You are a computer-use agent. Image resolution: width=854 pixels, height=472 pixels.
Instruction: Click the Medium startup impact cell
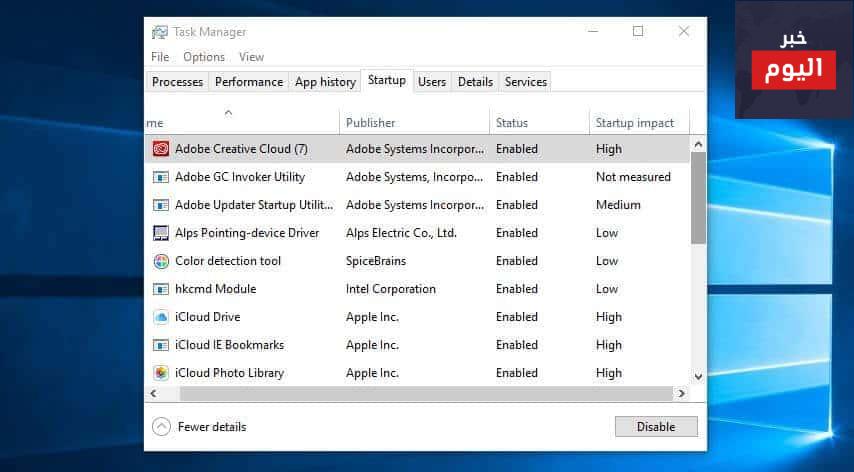point(618,205)
